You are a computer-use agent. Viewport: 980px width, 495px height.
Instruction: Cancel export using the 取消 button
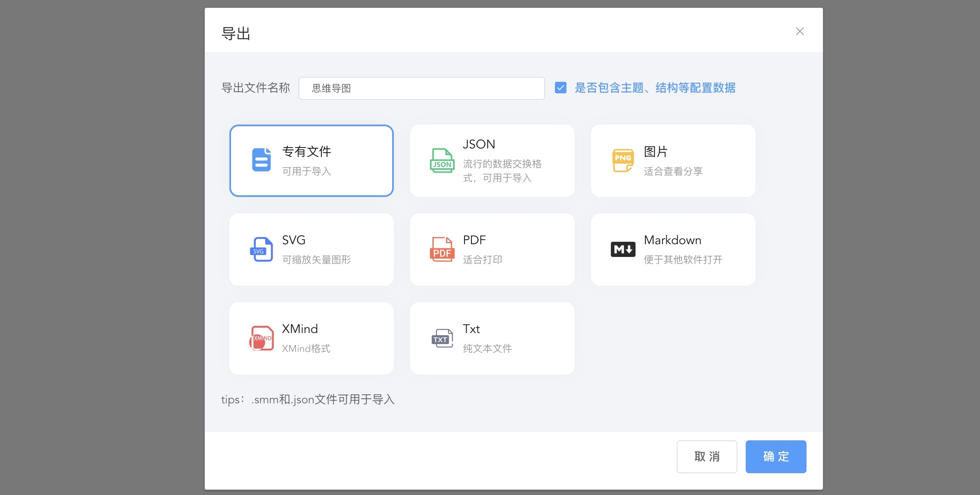pyautogui.click(x=707, y=457)
